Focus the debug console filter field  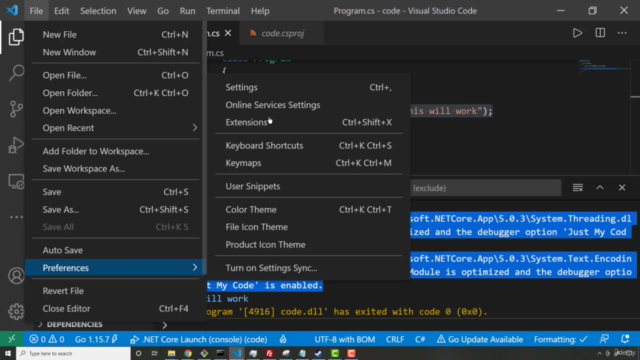(486, 188)
